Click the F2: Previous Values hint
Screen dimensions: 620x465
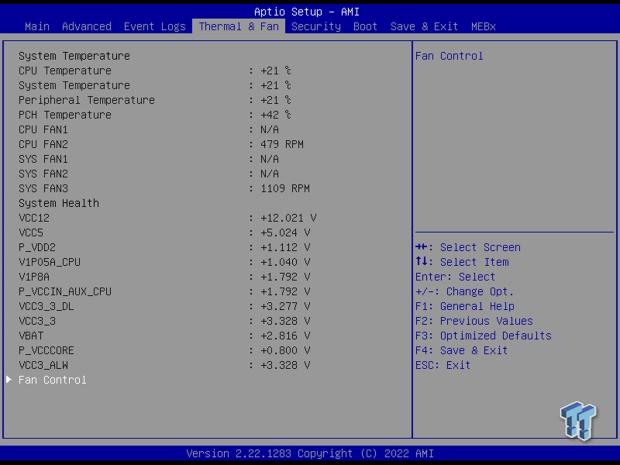click(474, 321)
